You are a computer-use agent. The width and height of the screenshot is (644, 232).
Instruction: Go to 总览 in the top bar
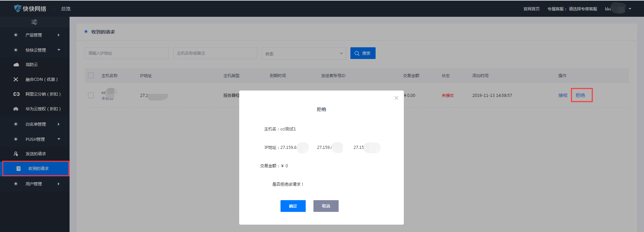[66, 9]
